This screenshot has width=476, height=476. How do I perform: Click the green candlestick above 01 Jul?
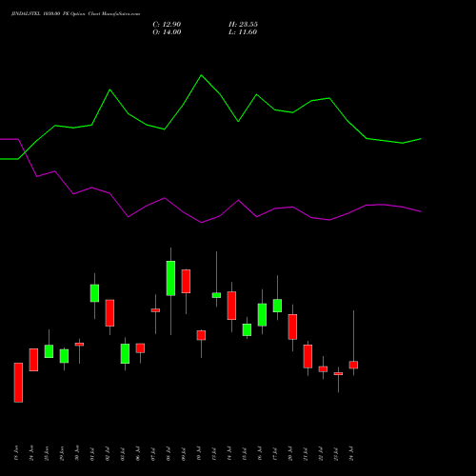coord(94,293)
